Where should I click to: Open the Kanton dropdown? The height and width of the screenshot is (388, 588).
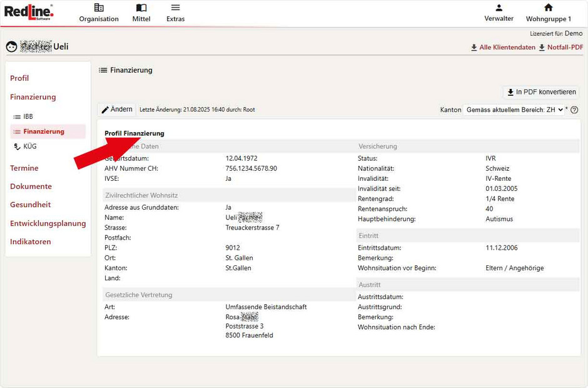[514, 110]
